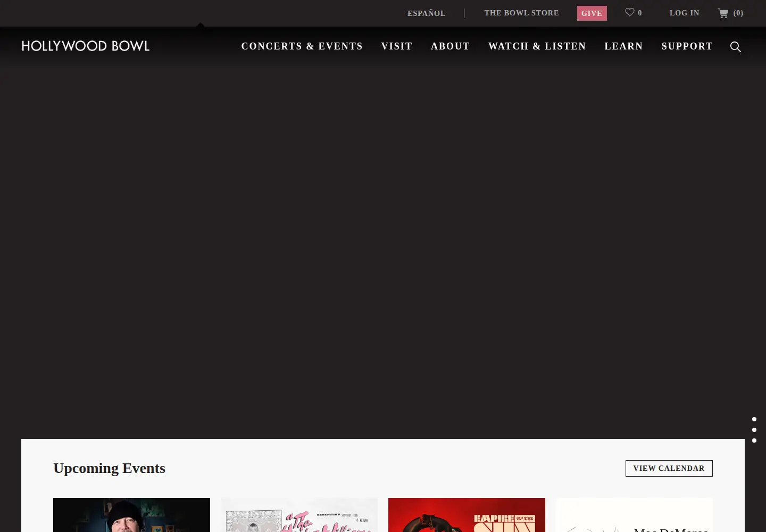Select the third carousel dot
The height and width of the screenshot is (532, 766).
click(754, 440)
